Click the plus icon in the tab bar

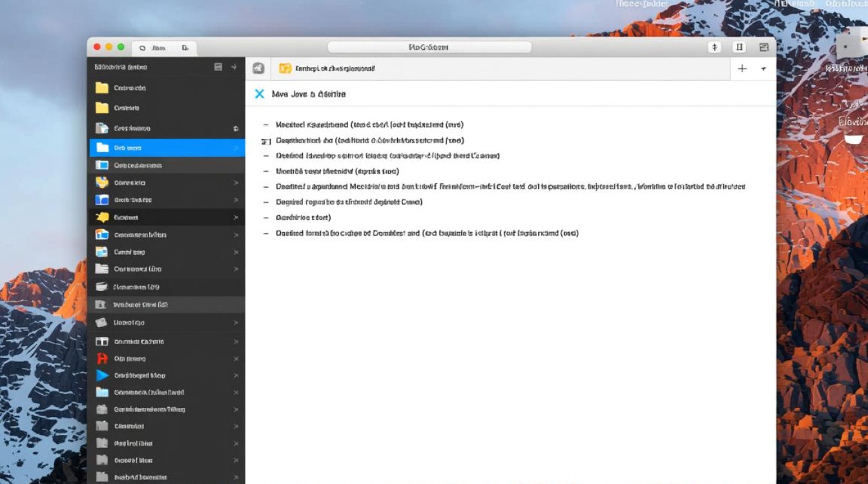pyautogui.click(x=742, y=68)
